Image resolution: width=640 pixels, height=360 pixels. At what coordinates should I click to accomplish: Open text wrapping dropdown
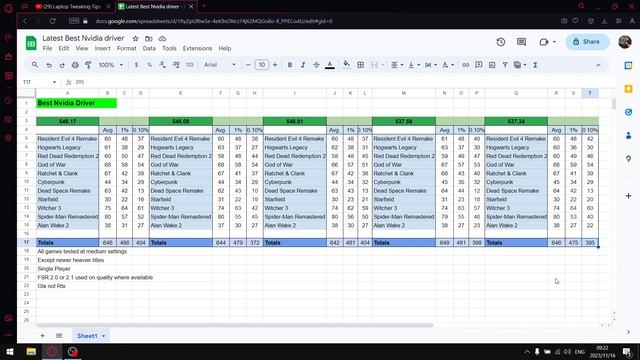(x=431, y=65)
